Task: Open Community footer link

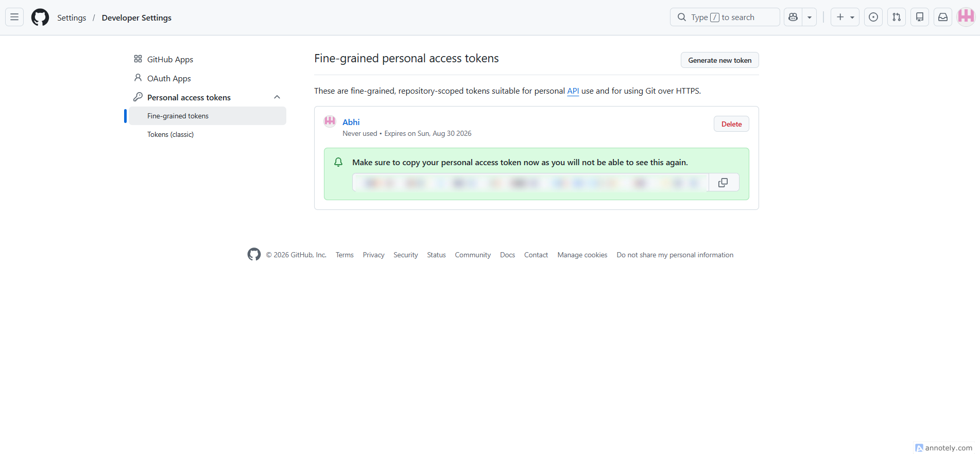Action: click(x=473, y=255)
